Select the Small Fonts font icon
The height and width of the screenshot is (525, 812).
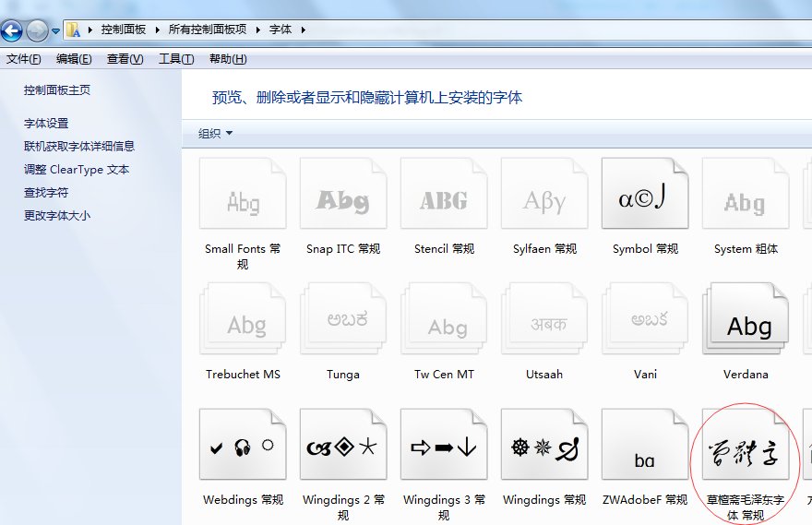click(243, 194)
